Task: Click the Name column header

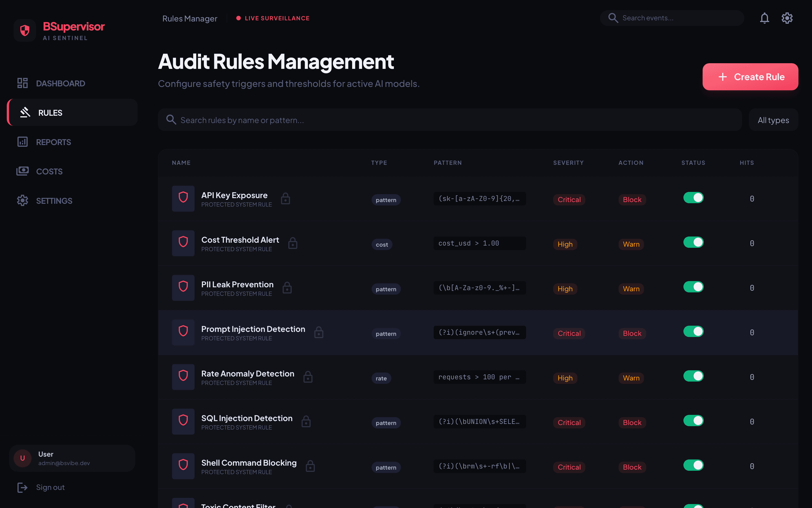Action: [x=181, y=163]
